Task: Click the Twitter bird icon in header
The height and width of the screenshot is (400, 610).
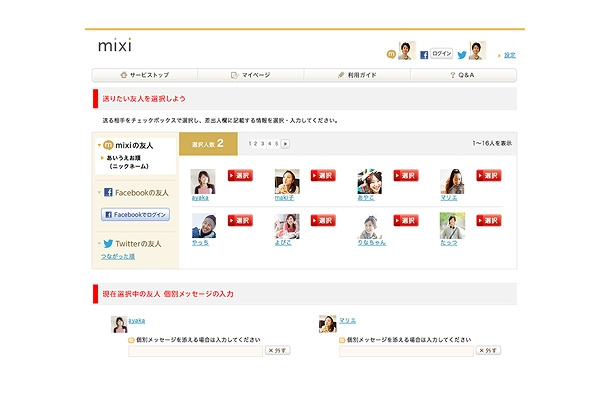Action: pos(462,55)
